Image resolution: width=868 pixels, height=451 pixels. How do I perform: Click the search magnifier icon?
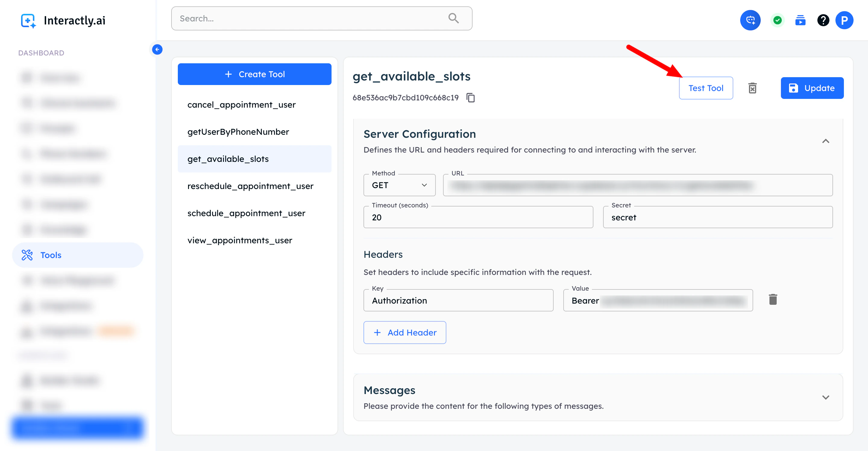(453, 18)
